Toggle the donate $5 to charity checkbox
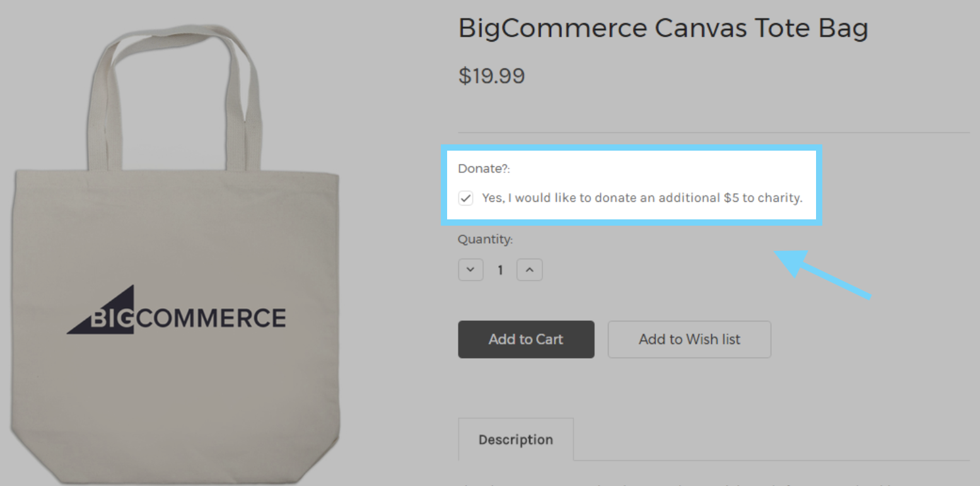This screenshot has width=980, height=486. 465,199
